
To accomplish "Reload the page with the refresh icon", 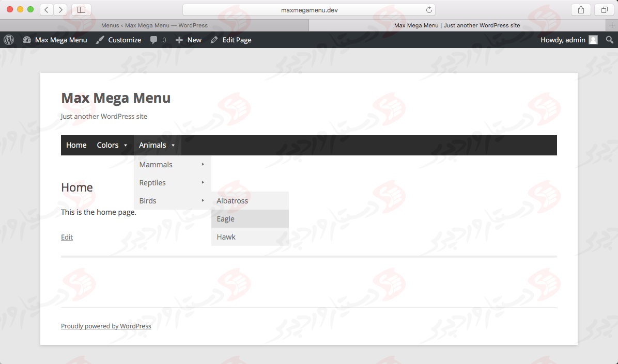I will [428, 9].
